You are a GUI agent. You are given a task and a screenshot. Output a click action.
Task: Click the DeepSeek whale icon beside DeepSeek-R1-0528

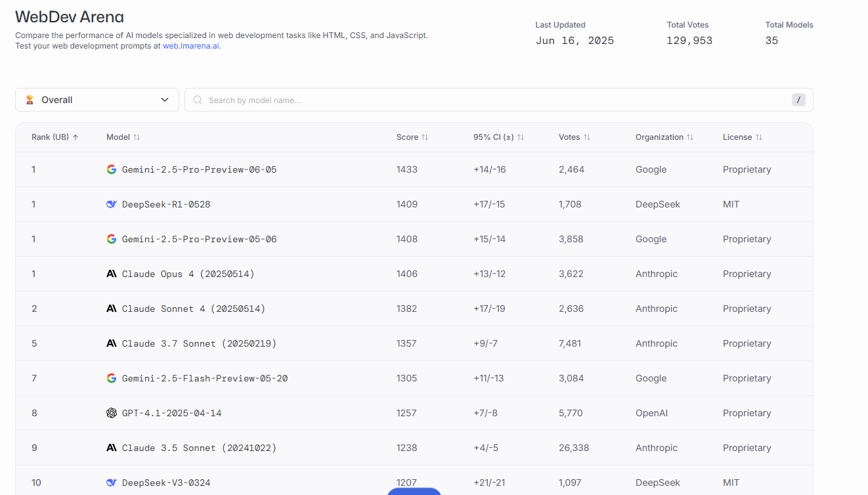[x=112, y=204]
